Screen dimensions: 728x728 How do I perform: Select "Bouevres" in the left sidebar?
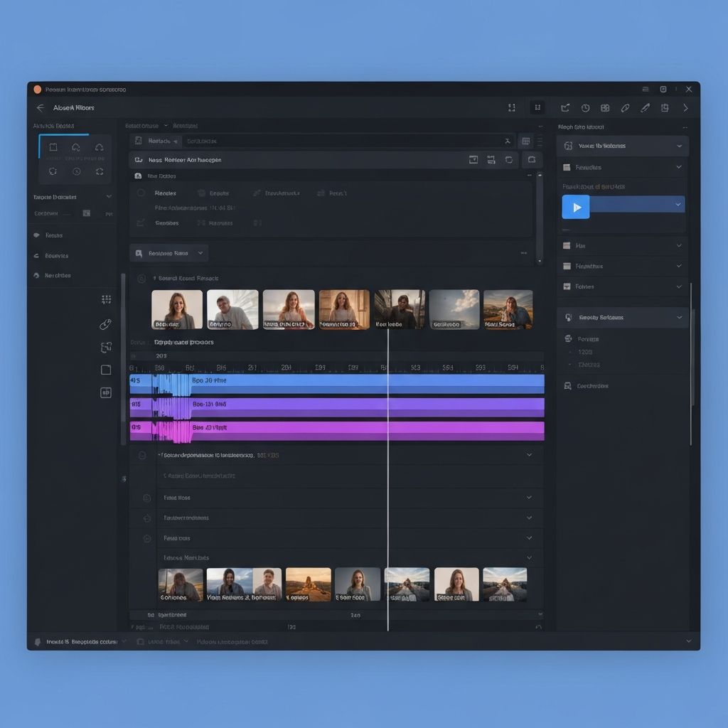(56, 255)
